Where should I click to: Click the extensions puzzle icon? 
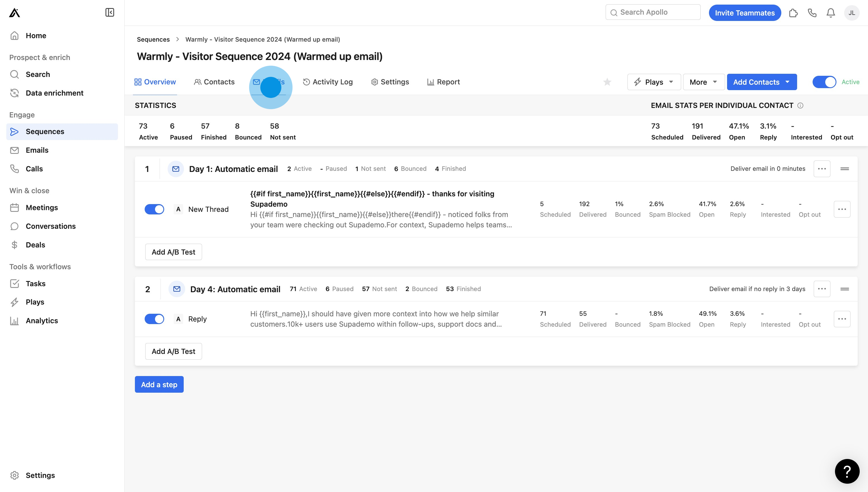(x=793, y=13)
